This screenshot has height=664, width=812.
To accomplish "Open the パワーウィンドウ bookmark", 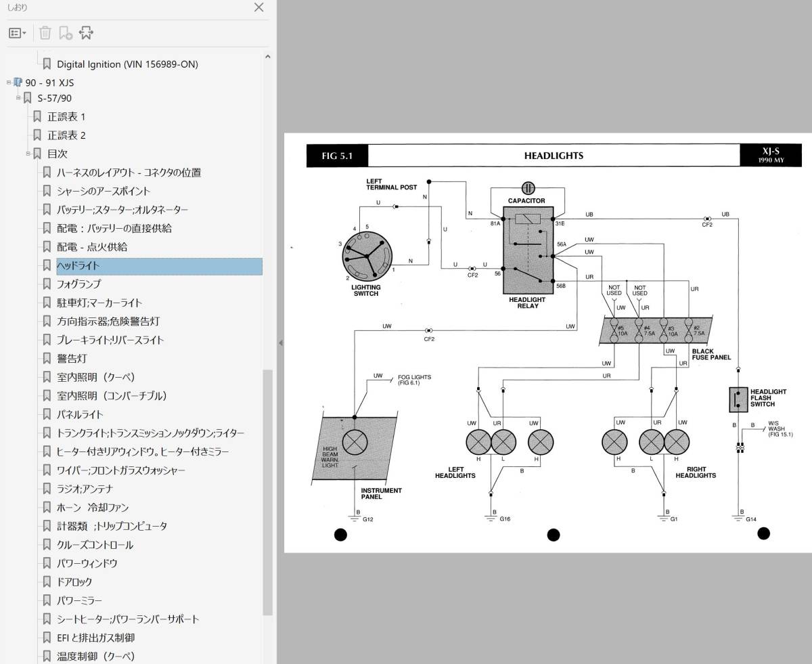I will (x=87, y=563).
